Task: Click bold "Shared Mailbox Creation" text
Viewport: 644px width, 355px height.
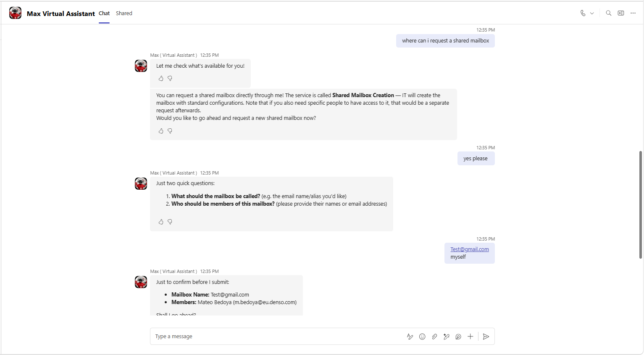Action: point(363,95)
